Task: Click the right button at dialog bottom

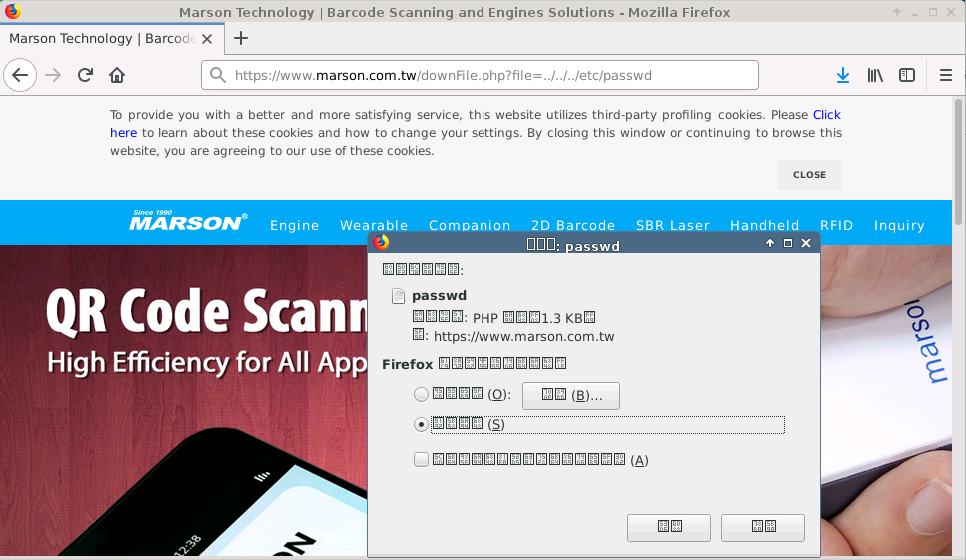Action: click(x=762, y=527)
